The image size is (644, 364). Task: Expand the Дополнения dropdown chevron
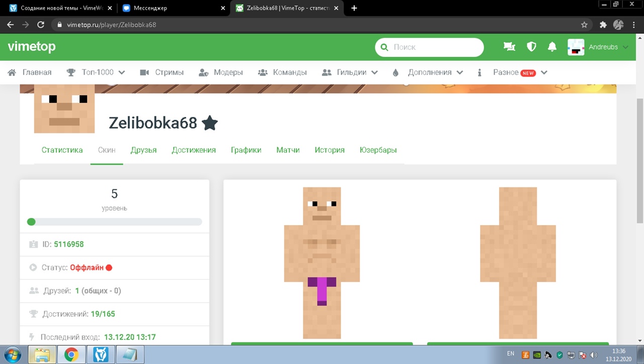[x=459, y=72]
